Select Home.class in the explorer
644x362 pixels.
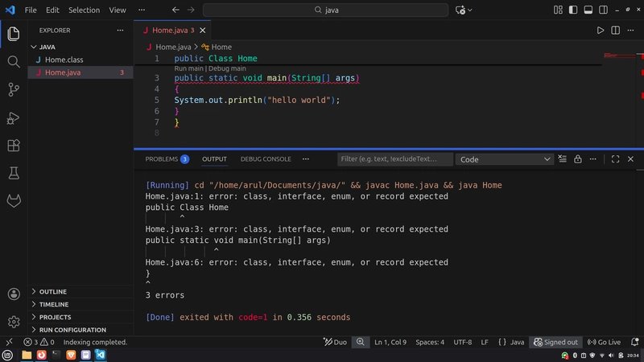pos(64,60)
